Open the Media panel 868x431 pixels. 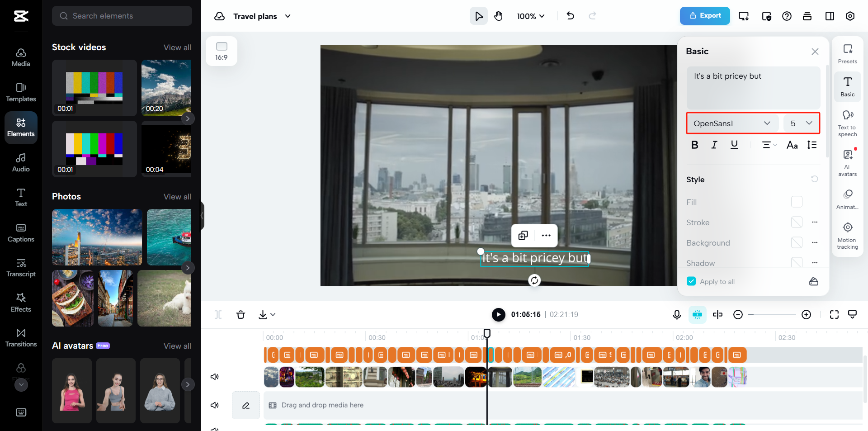pos(21,57)
